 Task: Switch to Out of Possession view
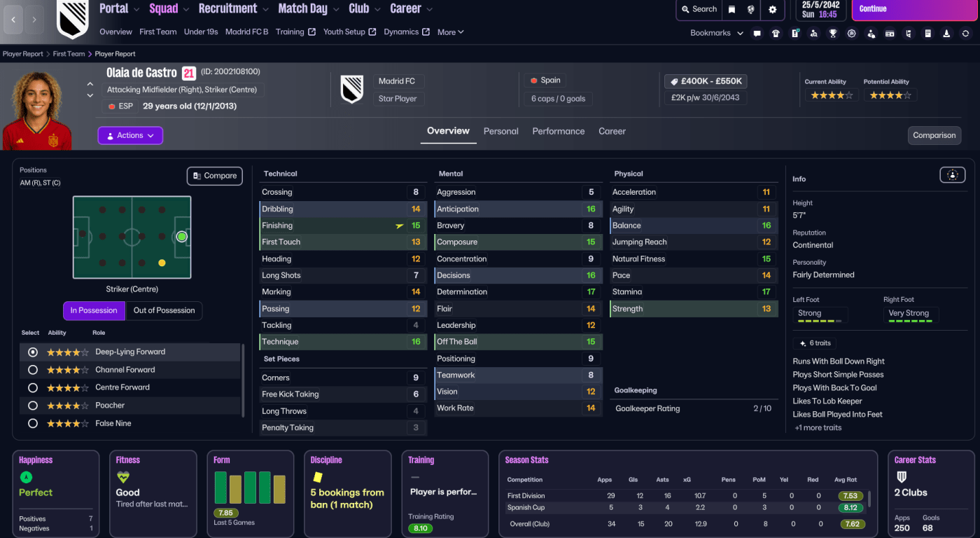tap(164, 310)
